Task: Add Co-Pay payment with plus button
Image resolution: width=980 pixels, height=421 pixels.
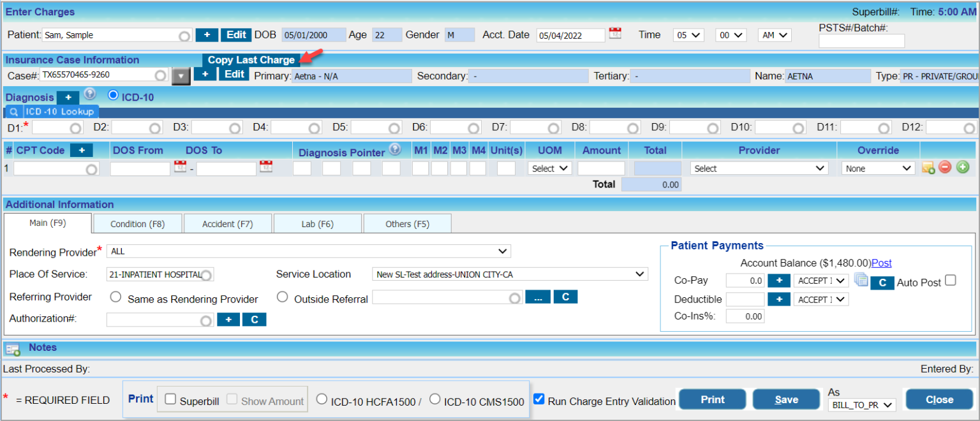Action: pyautogui.click(x=778, y=281)
